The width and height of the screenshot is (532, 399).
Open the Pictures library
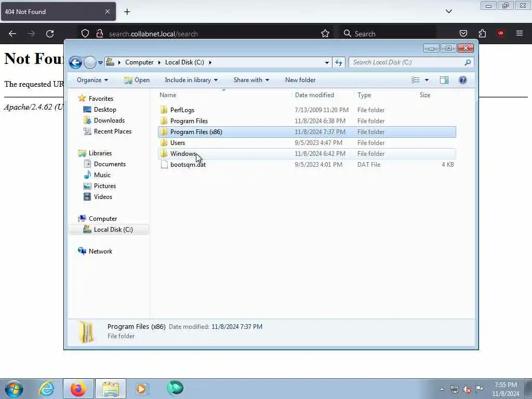[x=105, y=185]
